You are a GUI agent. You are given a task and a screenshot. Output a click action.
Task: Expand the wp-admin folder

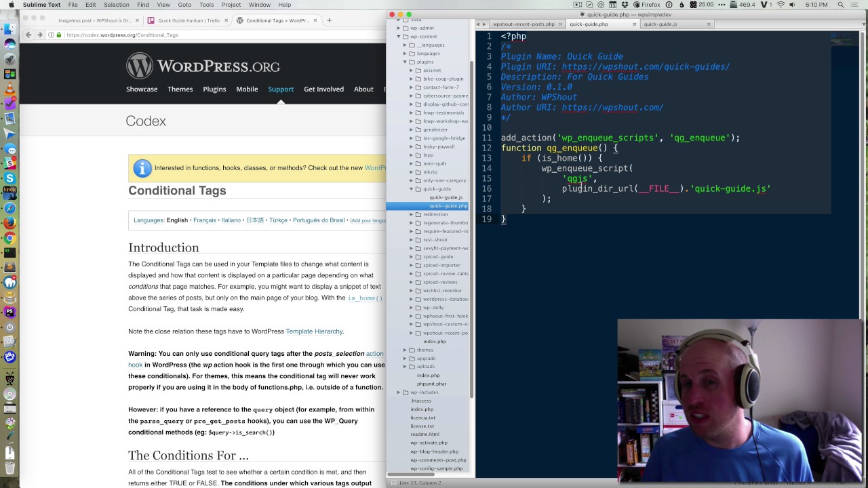399,28
